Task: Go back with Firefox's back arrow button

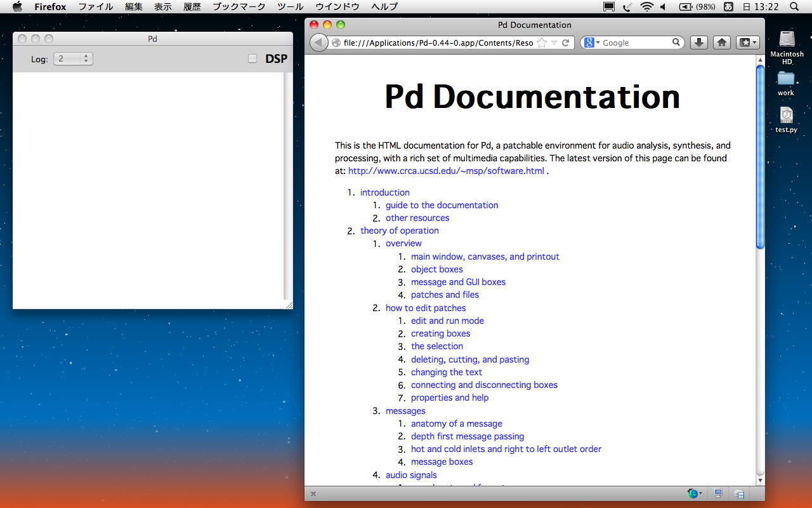Action: (319, 43)
